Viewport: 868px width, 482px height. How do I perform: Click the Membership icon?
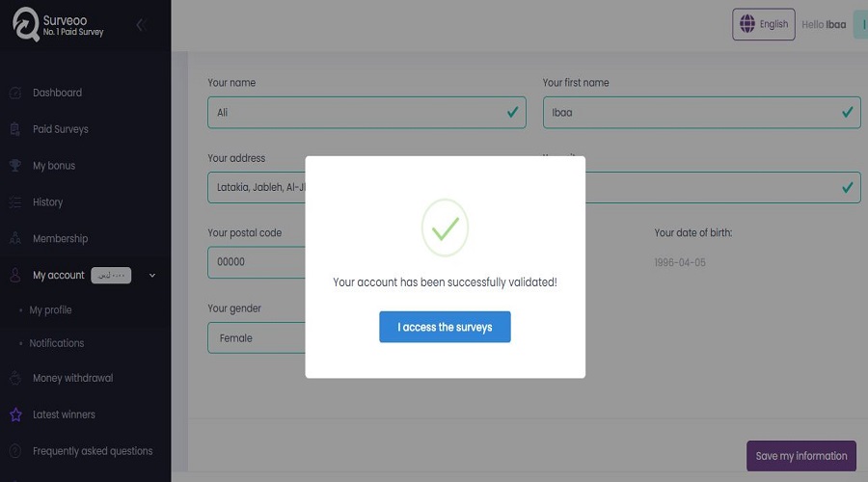coord(15,239)
